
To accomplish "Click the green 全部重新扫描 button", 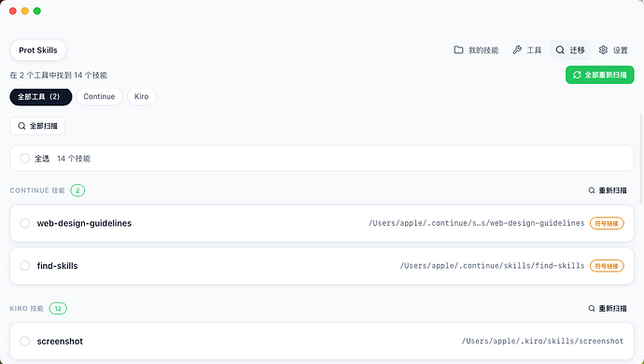I will [x=599, y=75].
